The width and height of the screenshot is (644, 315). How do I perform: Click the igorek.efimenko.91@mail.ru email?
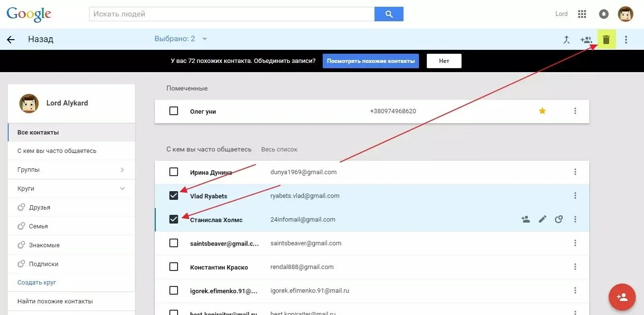[x=310, y=290]
